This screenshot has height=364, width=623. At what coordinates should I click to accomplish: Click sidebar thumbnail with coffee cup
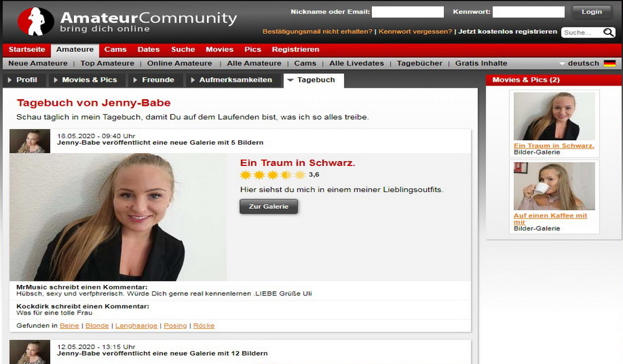click(554, 186)
